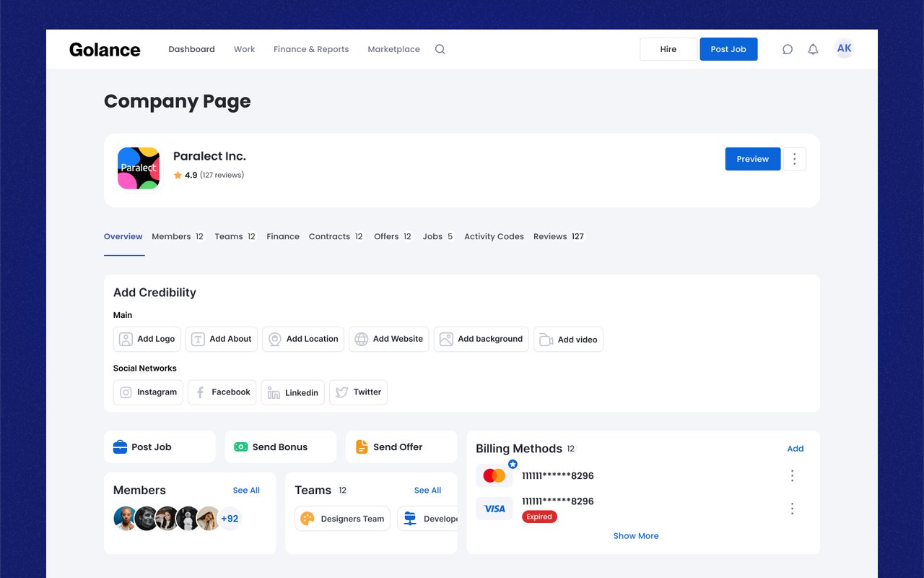
Task: Open the notifications bell icon
Action: point(813,49)
